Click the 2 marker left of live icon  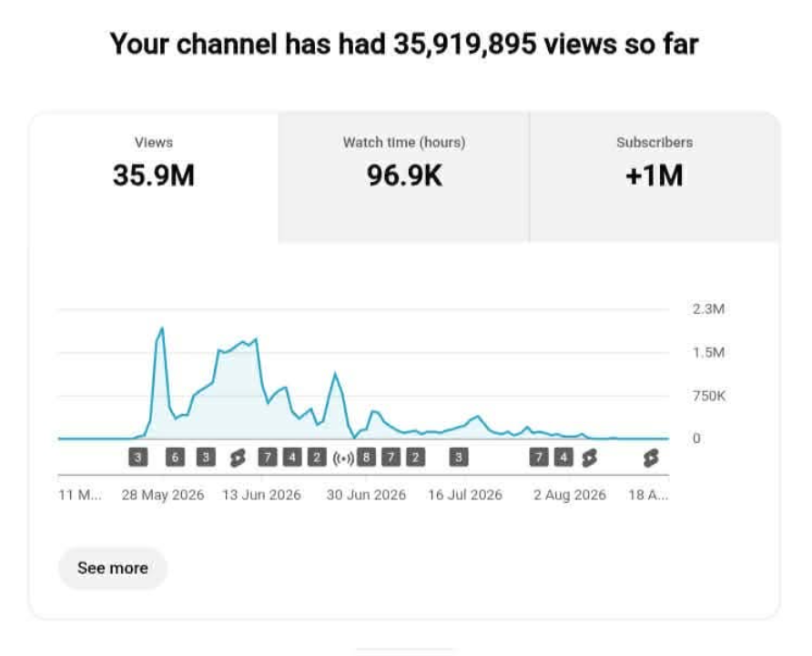point(317,457)
